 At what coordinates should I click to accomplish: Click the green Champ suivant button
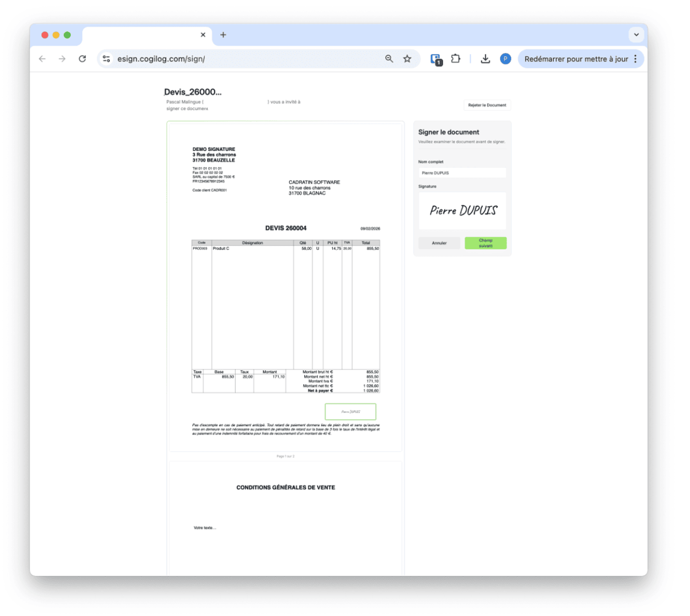[x=485, y=243]
